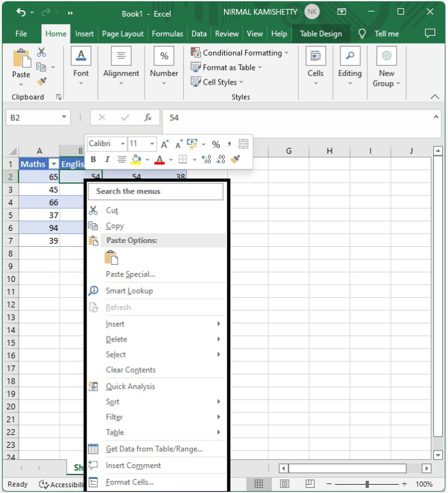
Task: Switch to Normal view in status bar
Action: tap(259, 483)
